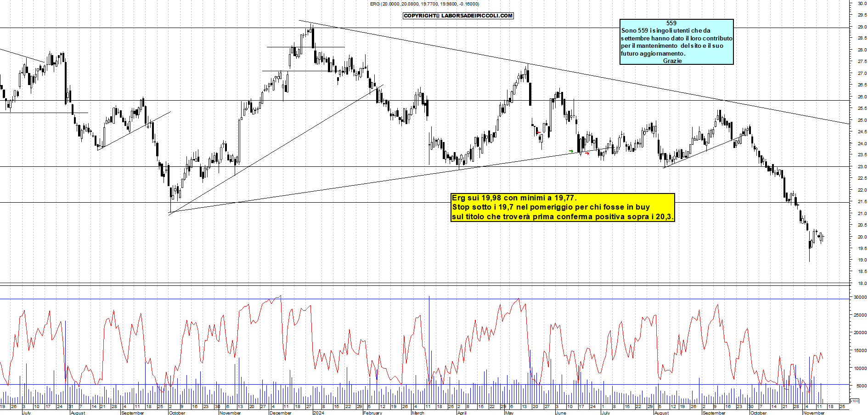Click the 25.5 price axis label

[x=862, y=108]
